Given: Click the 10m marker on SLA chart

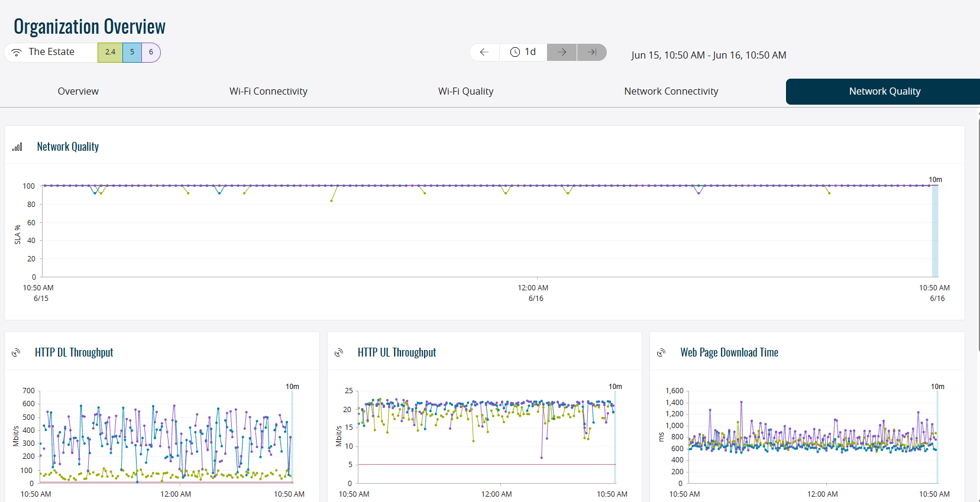Looking at the screenshot, I should [x=935, y=180].
